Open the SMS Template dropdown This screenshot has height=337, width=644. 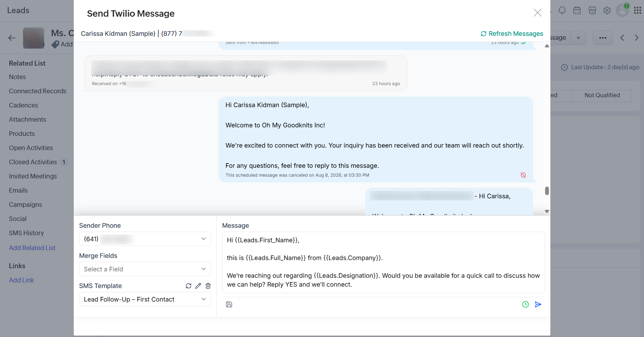145,299
